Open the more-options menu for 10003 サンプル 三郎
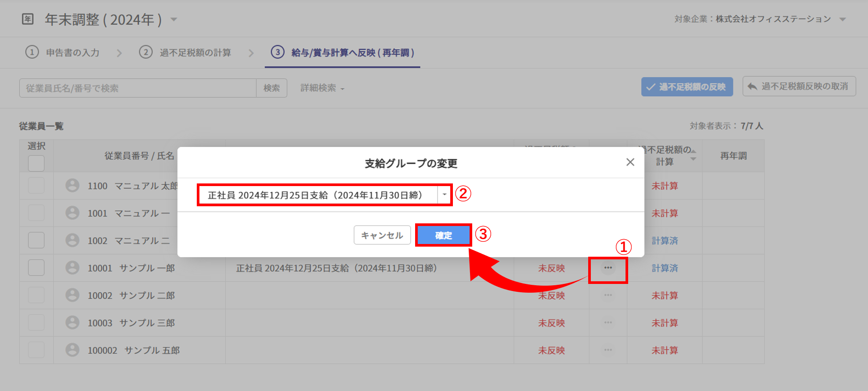This screenshot has height=391, width=868. (x=608, y=323)
